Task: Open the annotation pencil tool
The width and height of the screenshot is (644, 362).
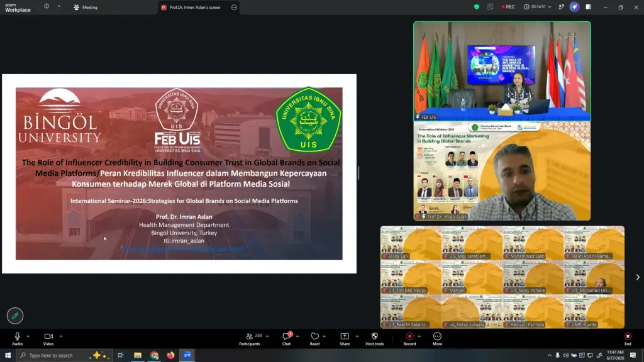Action: [x=15, y=315]
